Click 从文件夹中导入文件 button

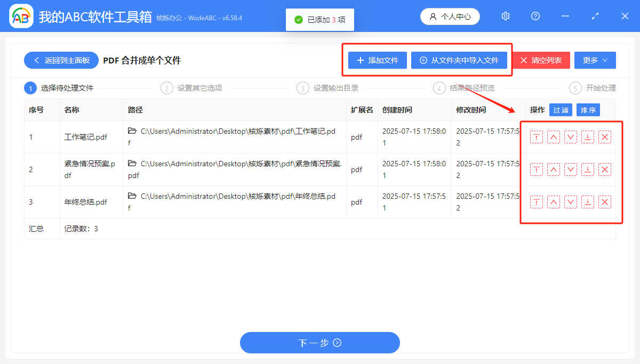pyautogui.click(x=460, y=60)
